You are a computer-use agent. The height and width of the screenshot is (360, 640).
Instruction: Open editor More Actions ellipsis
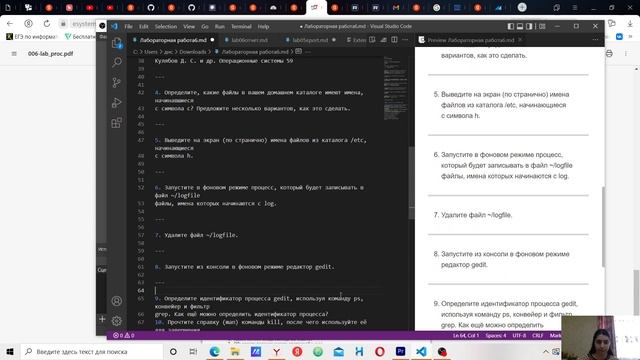(x=405, y=40)
